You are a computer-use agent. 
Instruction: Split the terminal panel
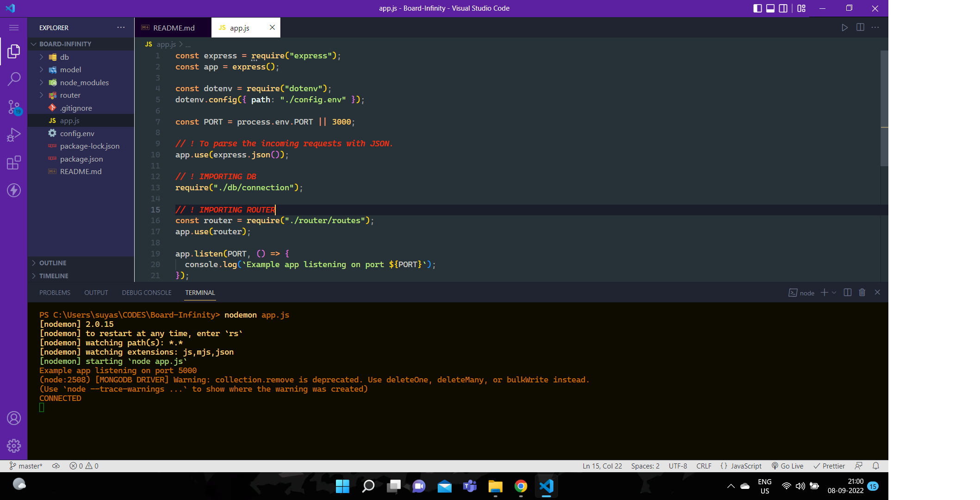[x=848, y=292]
